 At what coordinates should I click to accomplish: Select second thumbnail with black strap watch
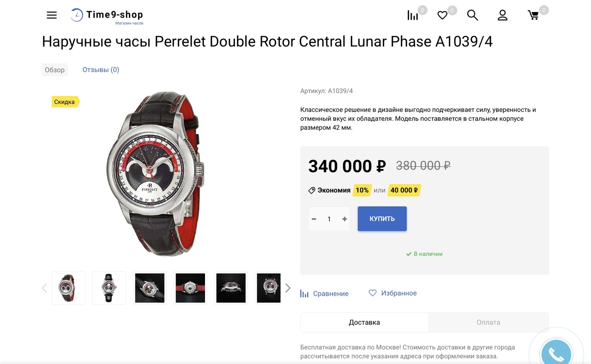click(x=109, y=288)
